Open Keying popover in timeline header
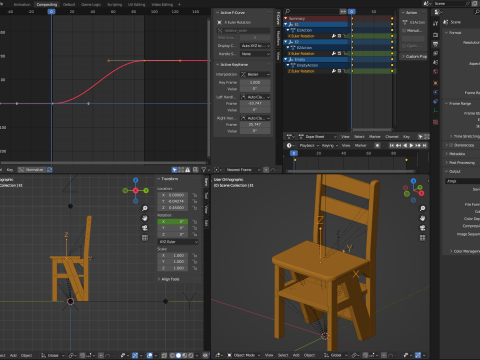Viewport: 480px width, 360px height. (x=330, y=145)
